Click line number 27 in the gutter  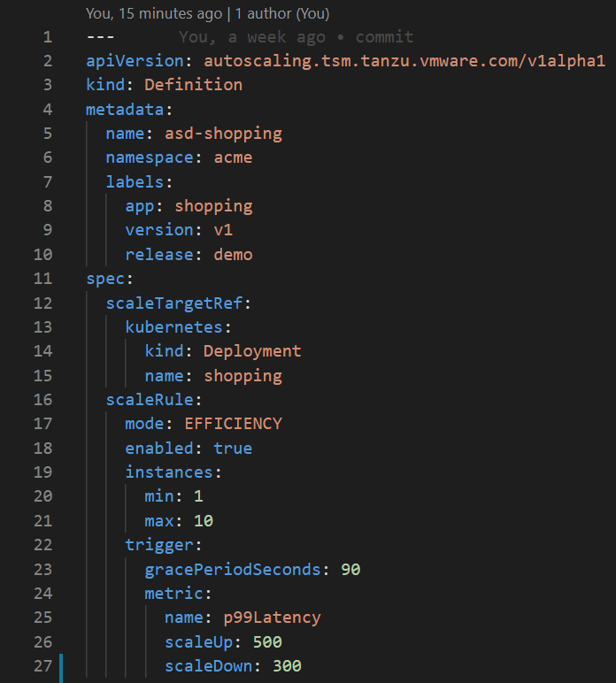point(42,665)
